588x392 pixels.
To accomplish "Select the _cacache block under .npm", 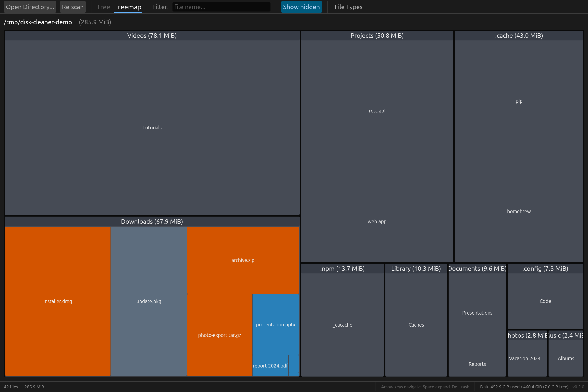I will click(x=342, y=324).
